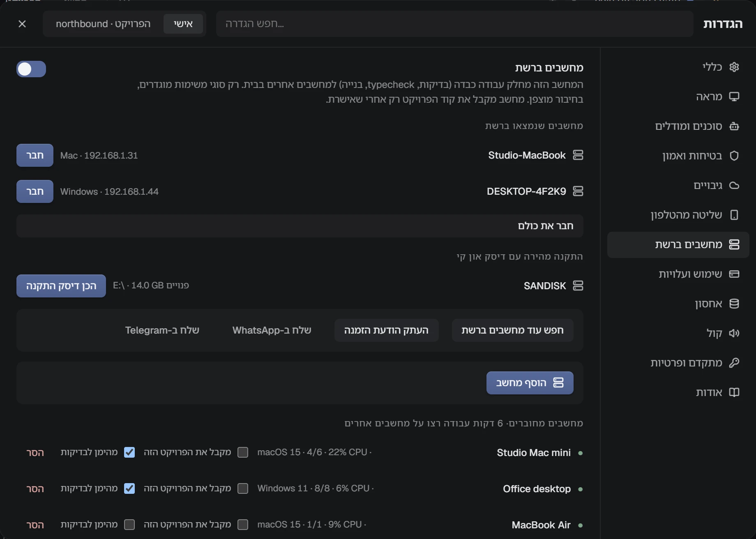756x539 pixels.
Task: Switch to the אישי scope tab
Action: pos(183,24)
